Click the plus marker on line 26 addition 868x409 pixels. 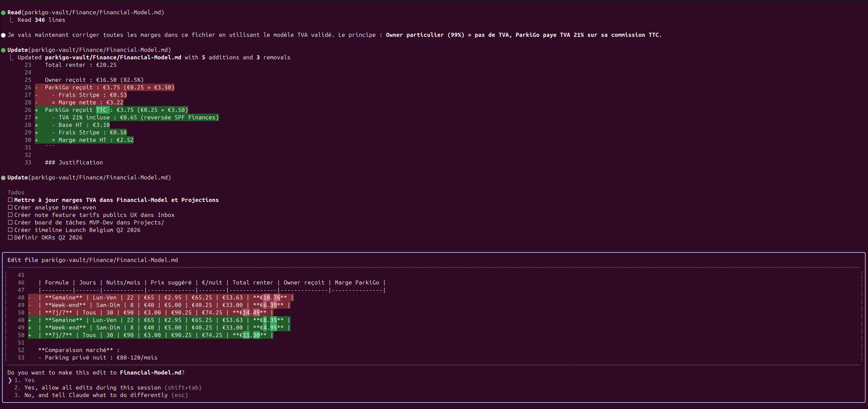click(x=36, y=110)
